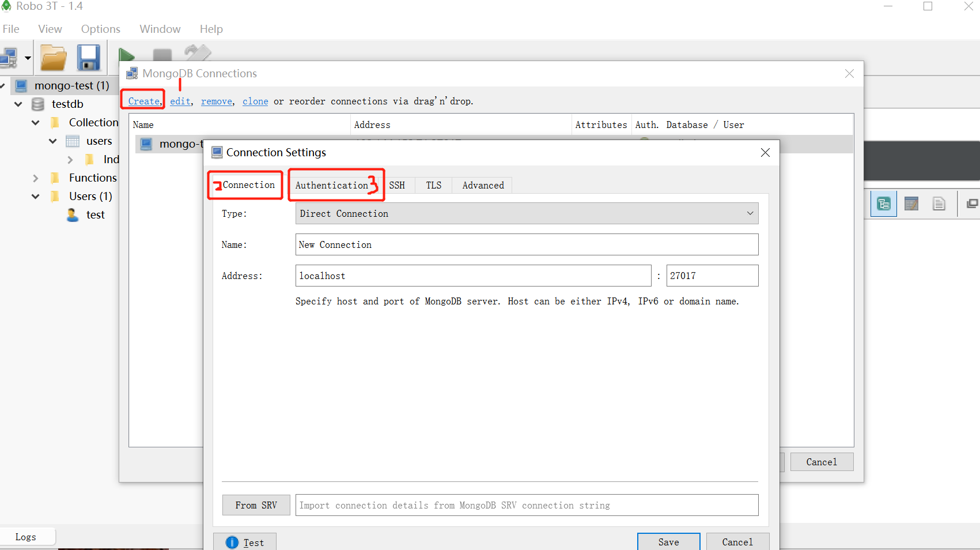Click the clone connection link
This screenshot has width=980, height=550.
click(255, 101)
